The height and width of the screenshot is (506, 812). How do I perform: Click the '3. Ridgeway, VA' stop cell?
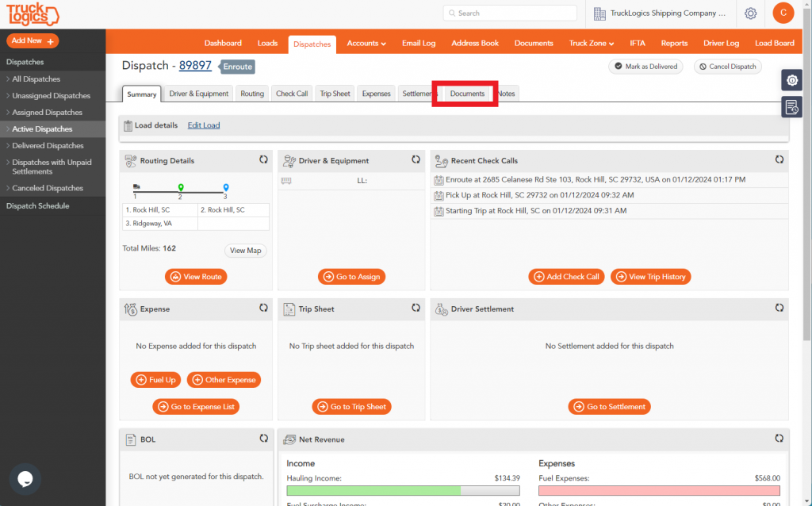160,223
